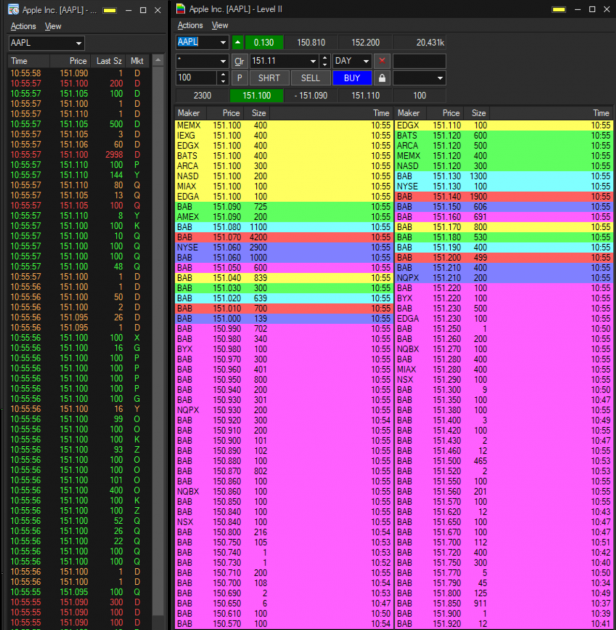Click the red X cancel button

coord(382,61)
